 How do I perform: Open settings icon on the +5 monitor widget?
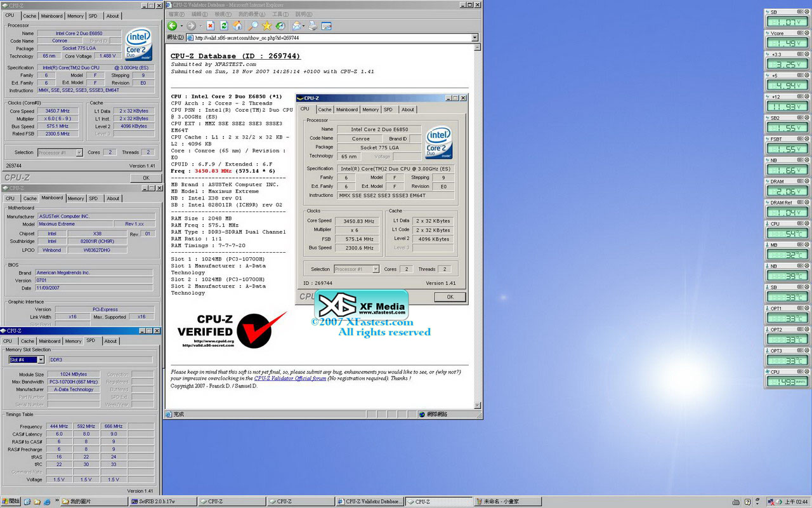pyautogui.click(x=801, y=76)
